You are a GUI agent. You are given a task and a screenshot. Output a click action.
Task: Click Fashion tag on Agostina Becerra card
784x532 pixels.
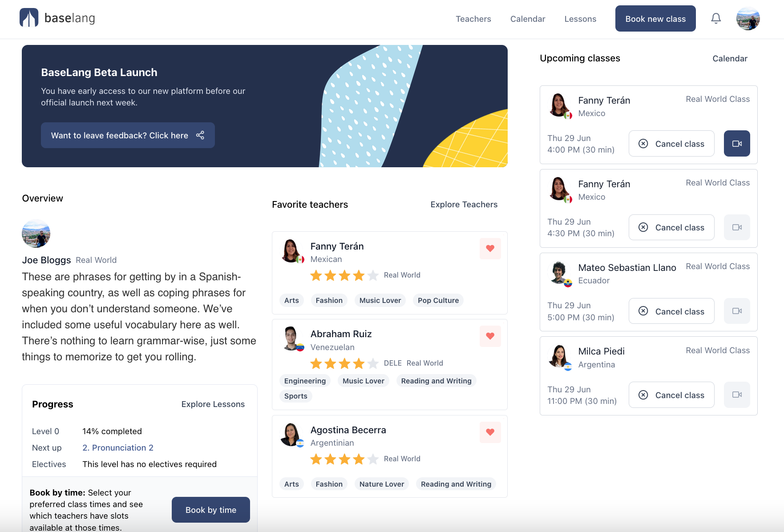click(329, 484)
